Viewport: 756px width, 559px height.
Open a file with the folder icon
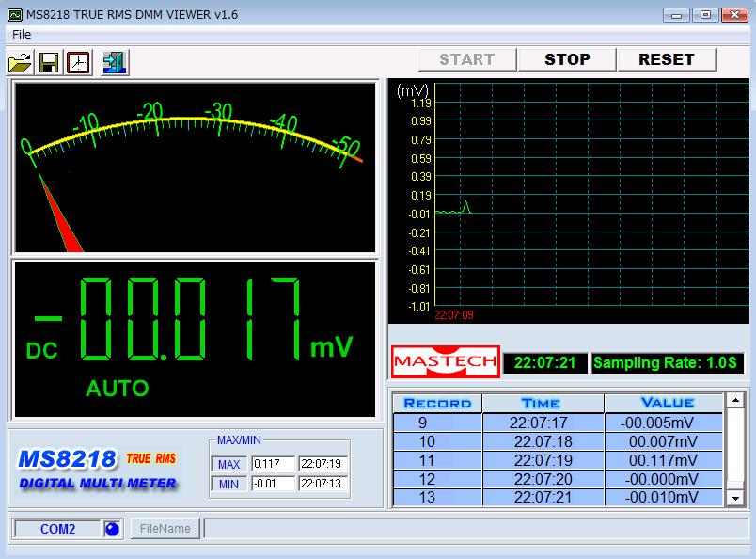(x=20, y=62)
